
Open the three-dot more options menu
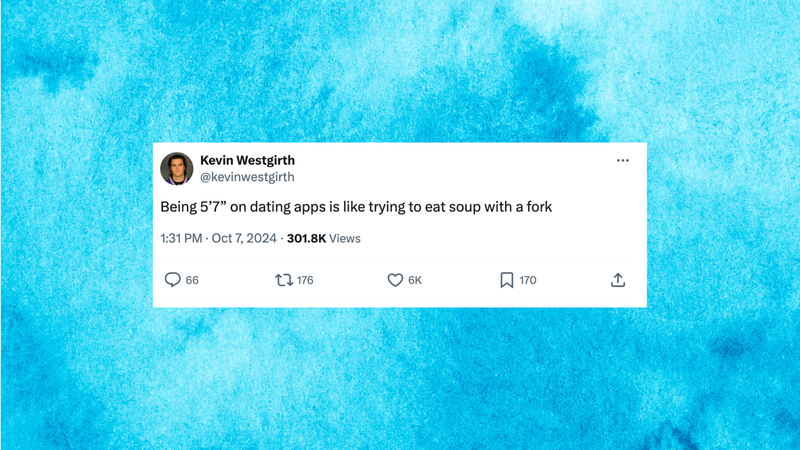[623, 161]
